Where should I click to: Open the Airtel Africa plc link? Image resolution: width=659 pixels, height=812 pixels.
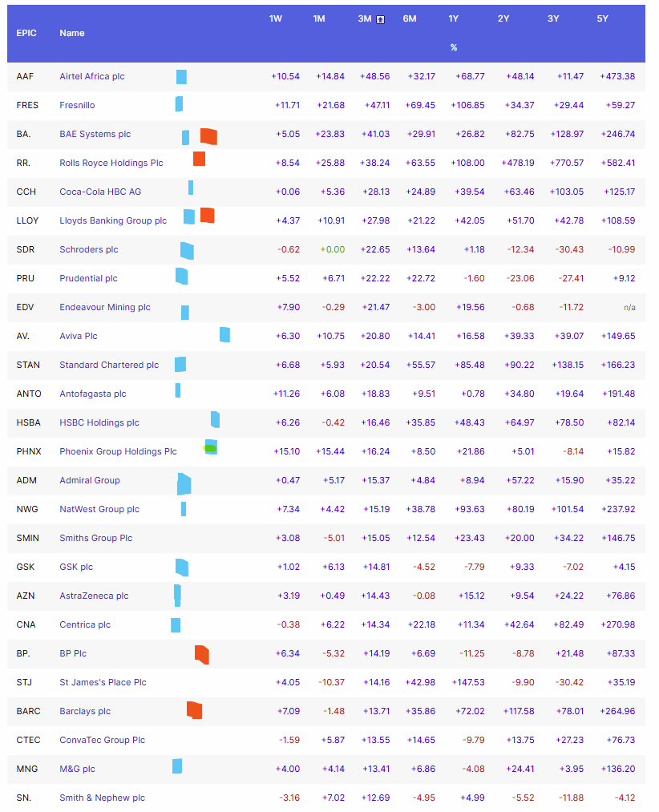tap(92, 76)
